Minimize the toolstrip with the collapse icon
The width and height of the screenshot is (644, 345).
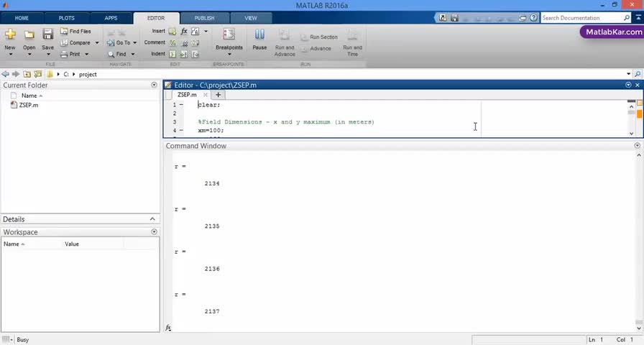638,18
